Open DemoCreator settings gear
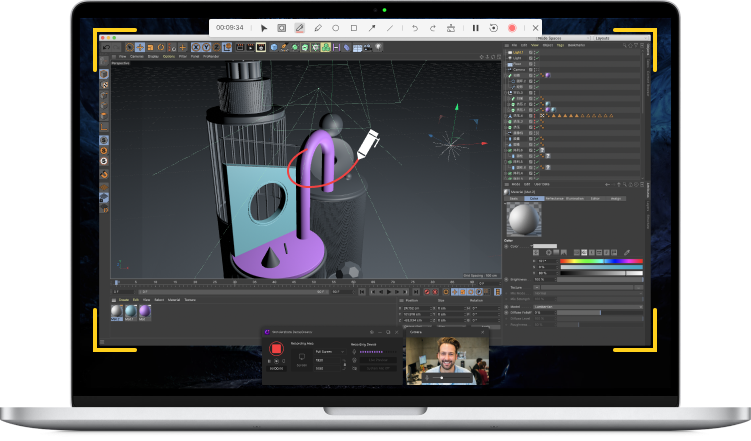Image resolution: width=751 pixels, height=441 pixels. pyautogui.click(x=372, y=332)
